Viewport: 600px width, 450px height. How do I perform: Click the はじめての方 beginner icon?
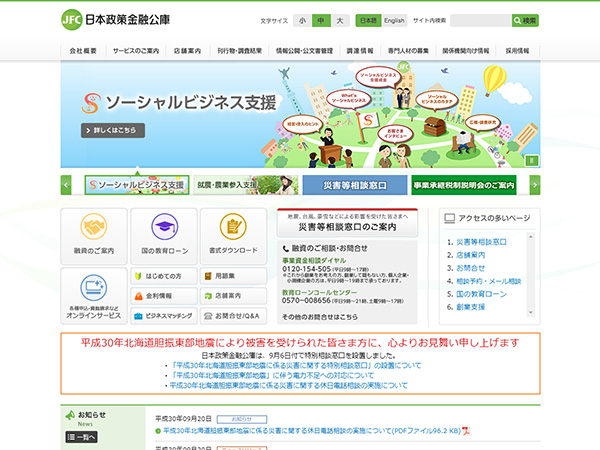(136, 276)
